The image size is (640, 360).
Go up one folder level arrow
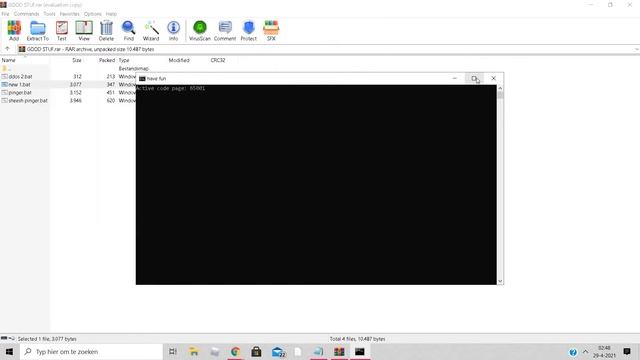point(7,49)
